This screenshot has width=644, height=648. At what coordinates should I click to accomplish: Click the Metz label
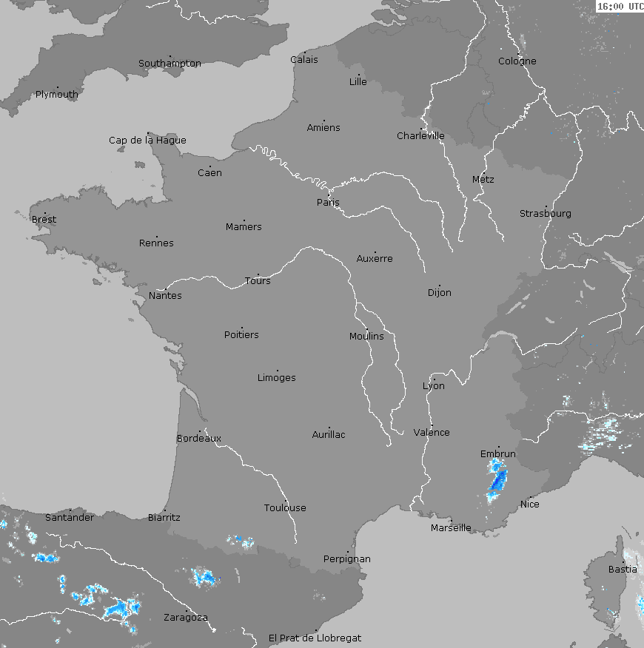pos(483,179)
